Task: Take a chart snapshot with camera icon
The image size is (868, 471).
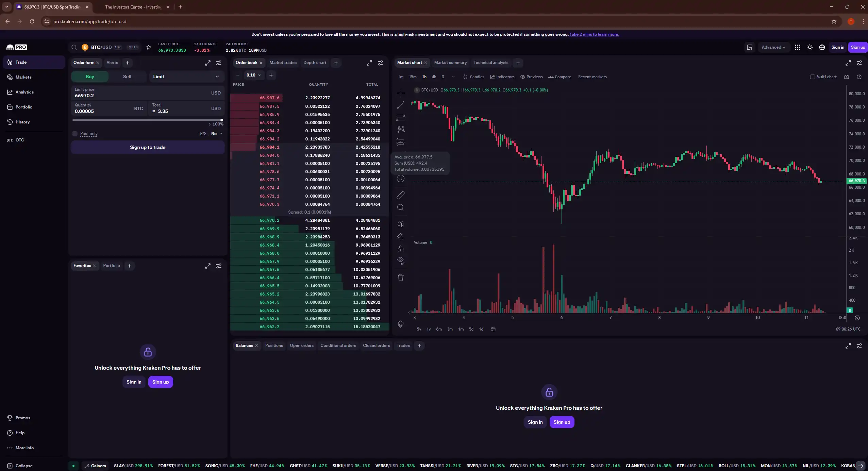Action: click(x=847, y=77)
